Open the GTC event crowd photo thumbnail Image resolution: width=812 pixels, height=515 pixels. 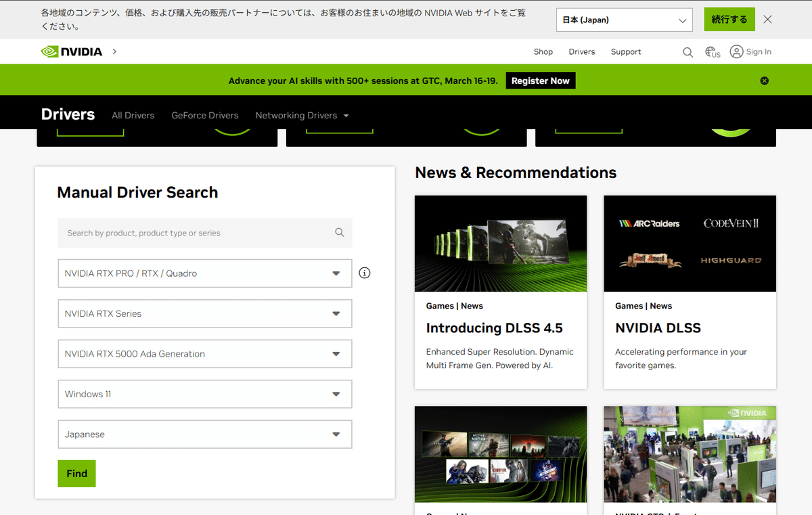690,454
